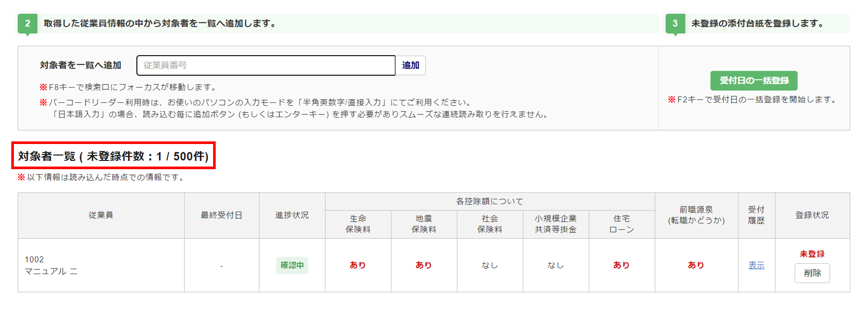Focus the 従業員番号 input field
868x311 pixels.
pos(266,65)
